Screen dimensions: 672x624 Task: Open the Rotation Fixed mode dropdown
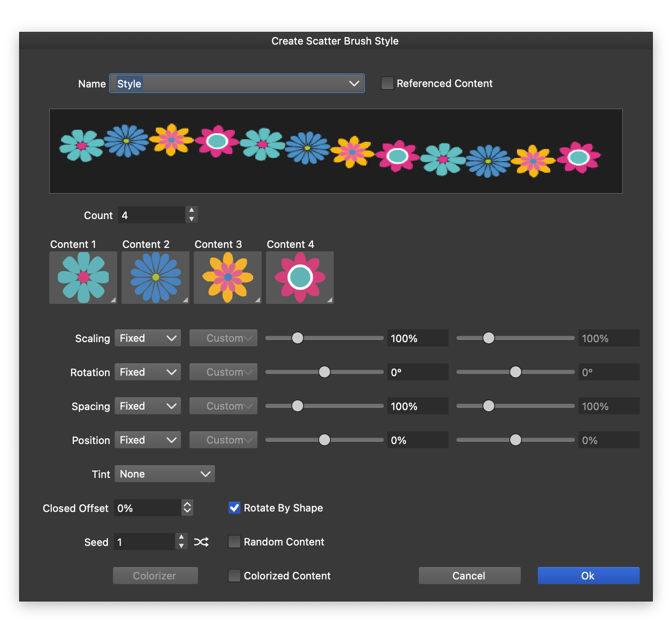[x=148, y=372]
